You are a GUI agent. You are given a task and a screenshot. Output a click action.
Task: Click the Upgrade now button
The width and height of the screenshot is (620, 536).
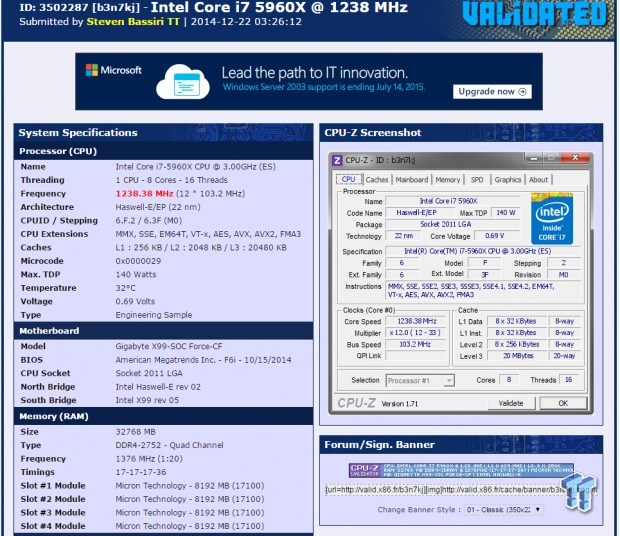coord(492,92)
